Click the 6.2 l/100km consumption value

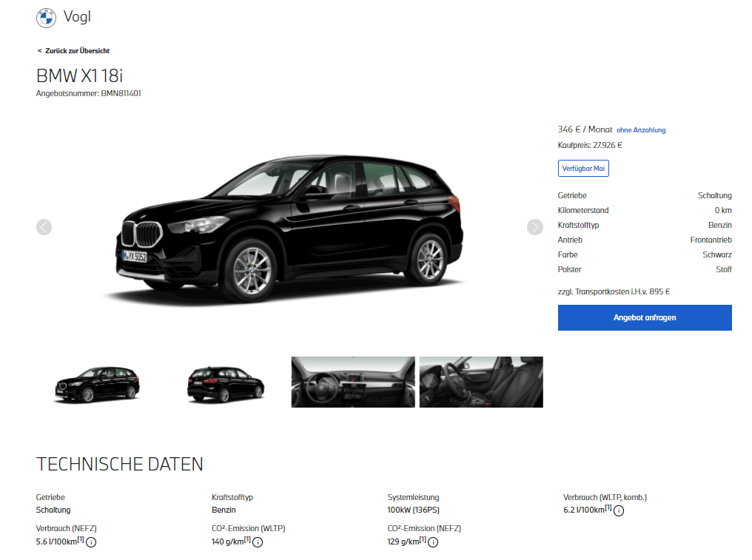click(x=584, y=510)
